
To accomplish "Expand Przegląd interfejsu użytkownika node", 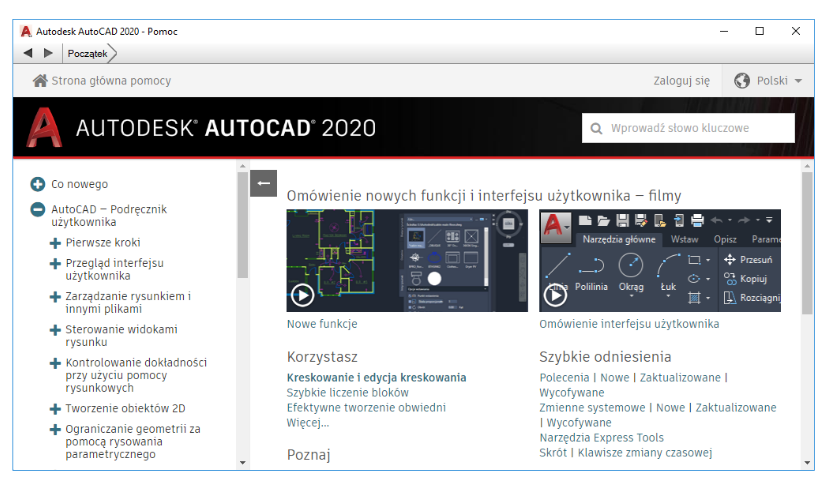I will click(55, 263).
